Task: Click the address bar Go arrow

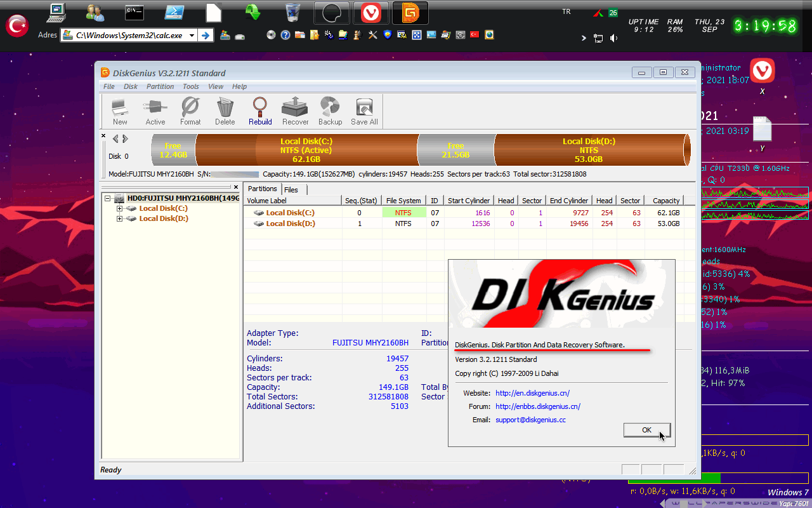Action: tap(205, 36)
